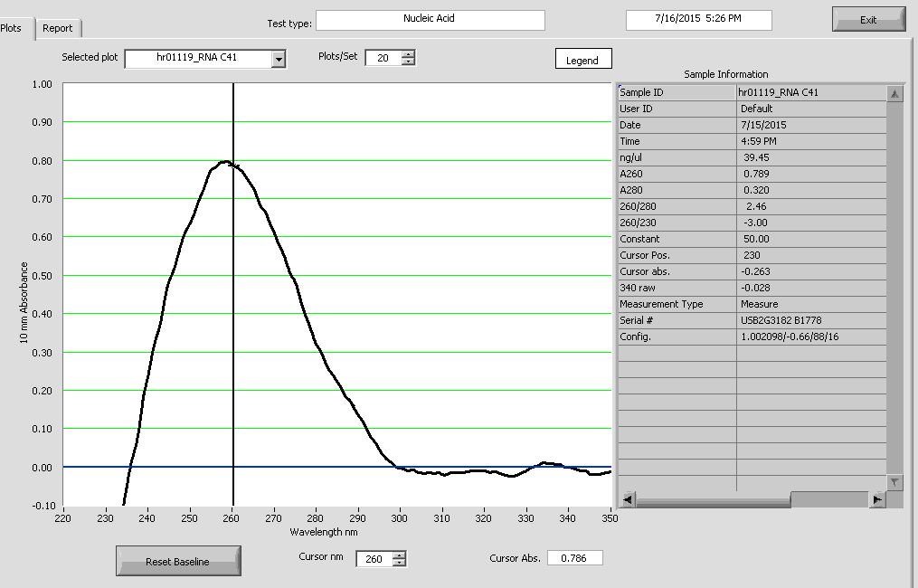Select the Measurement Type value Measure

[811, 305]
